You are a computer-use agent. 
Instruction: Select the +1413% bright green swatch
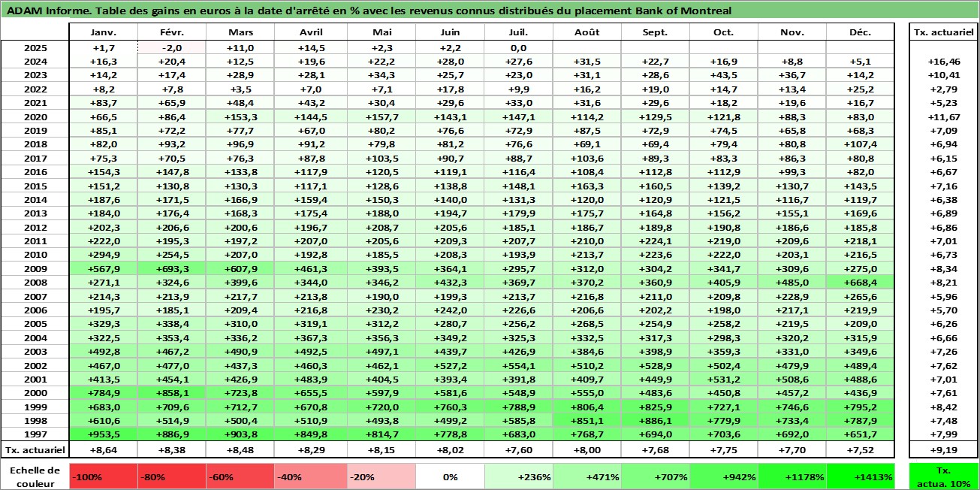pos(861,476)
